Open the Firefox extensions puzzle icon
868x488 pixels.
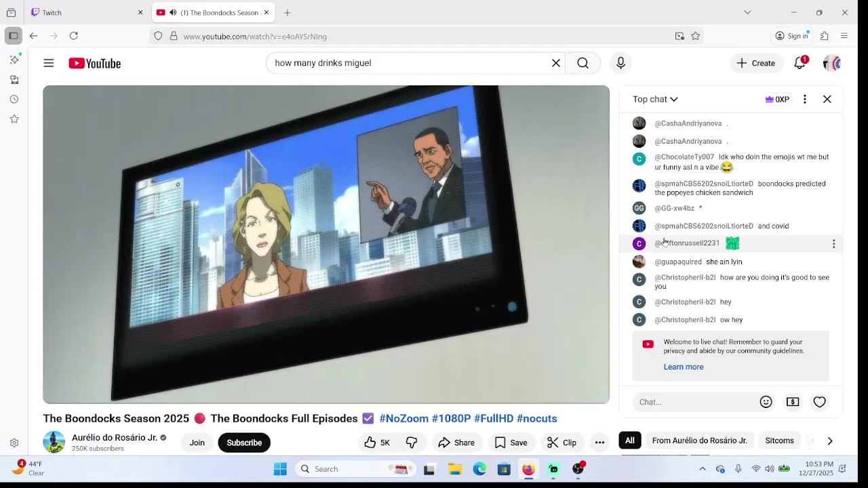tap(825, 36)
